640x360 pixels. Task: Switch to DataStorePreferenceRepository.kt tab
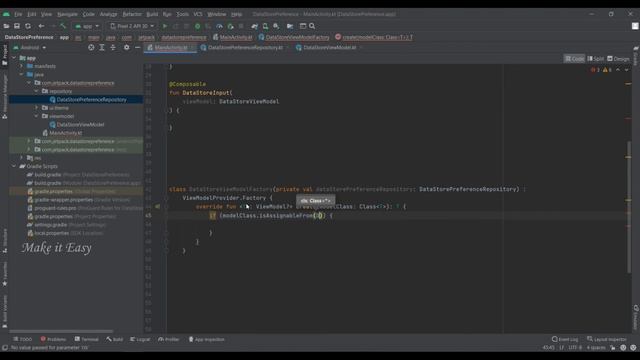pyautogui.click(x=244, y=48)
